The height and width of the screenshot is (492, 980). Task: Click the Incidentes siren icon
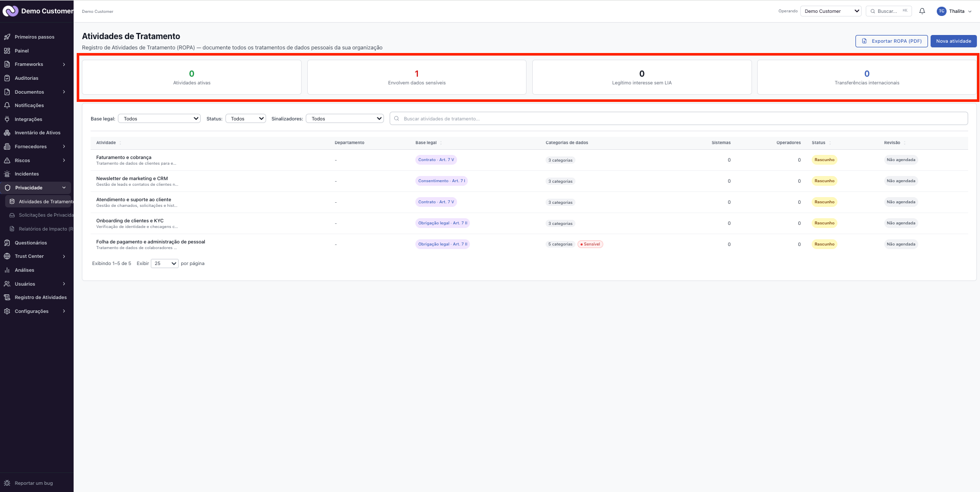[x=7, y=174]
